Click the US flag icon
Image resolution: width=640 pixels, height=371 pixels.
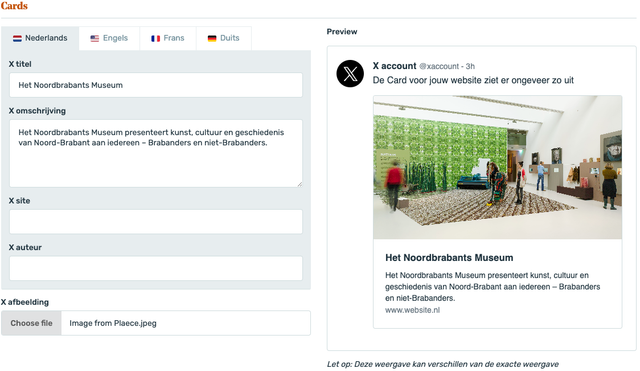(95, 38)
